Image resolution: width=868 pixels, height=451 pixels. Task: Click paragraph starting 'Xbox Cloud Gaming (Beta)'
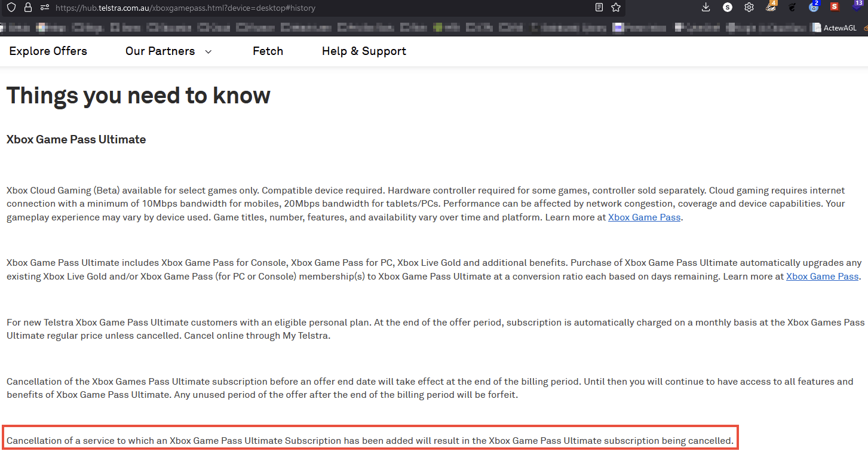tap(426, 204)
